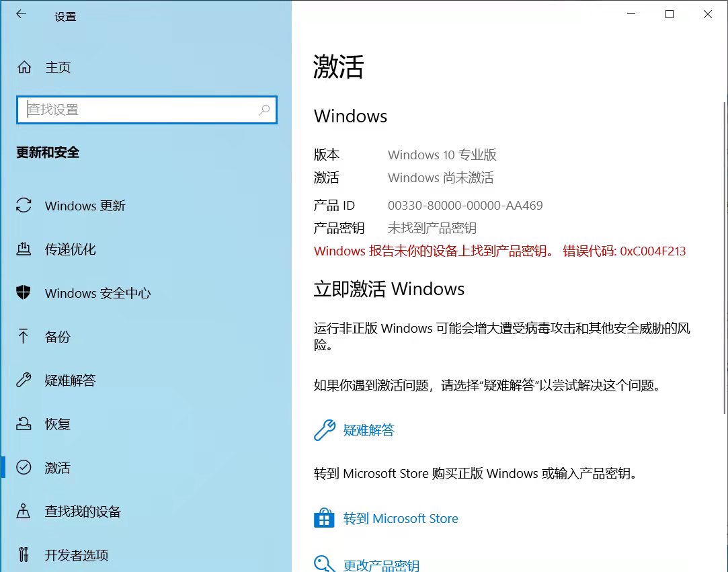Follow the 转到 Microsoft Store link
The image size is (728, 572).
pos(400,518)
